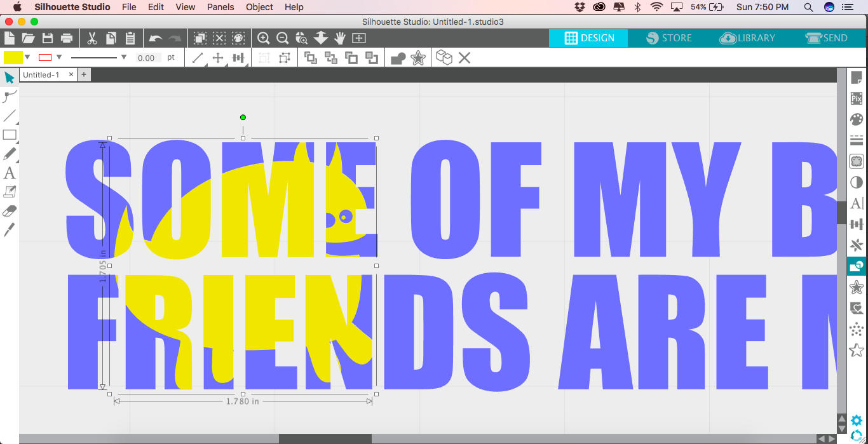Switch to the SEND tab

click(826, 38)
